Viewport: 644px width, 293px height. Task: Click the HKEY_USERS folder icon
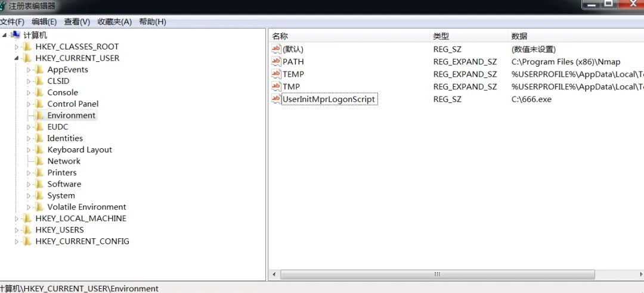tap(27, 230)
